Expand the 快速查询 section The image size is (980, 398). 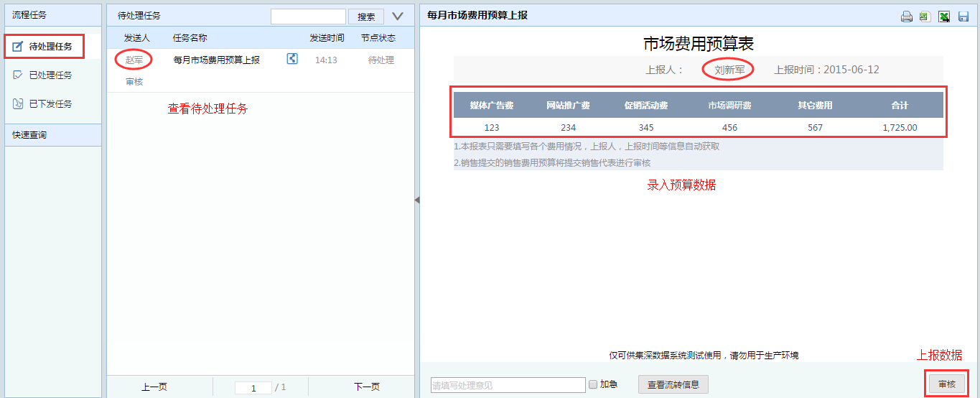[x=52, y=135]
